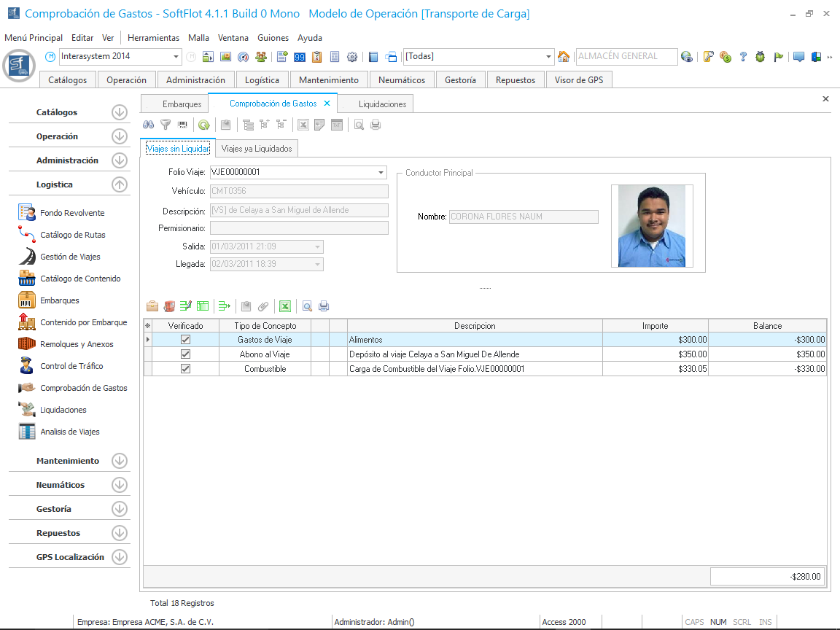Viewport: 840px width, 630px height.
Task: Open Liquidaciones link in sidebar
Action: (63, 410)
